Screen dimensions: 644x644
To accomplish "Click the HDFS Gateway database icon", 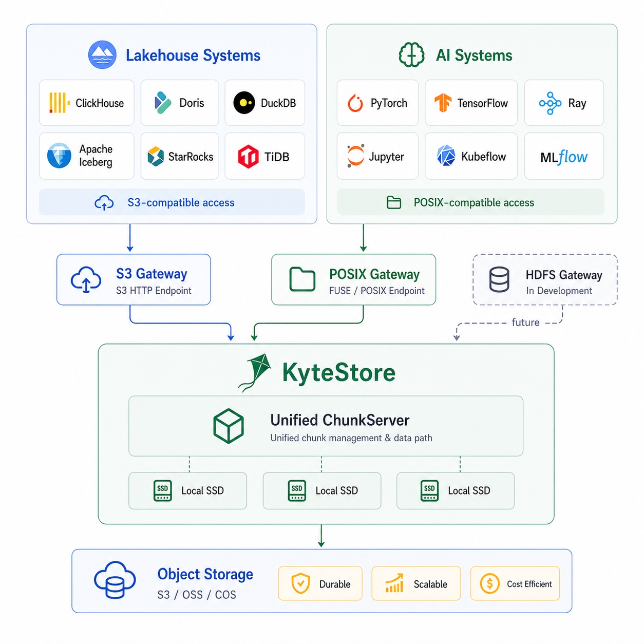I will click(499, 279).
